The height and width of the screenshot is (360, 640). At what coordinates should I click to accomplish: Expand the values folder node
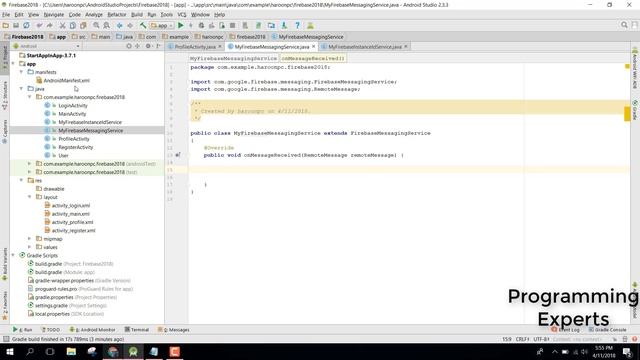[x=29, y=247]
